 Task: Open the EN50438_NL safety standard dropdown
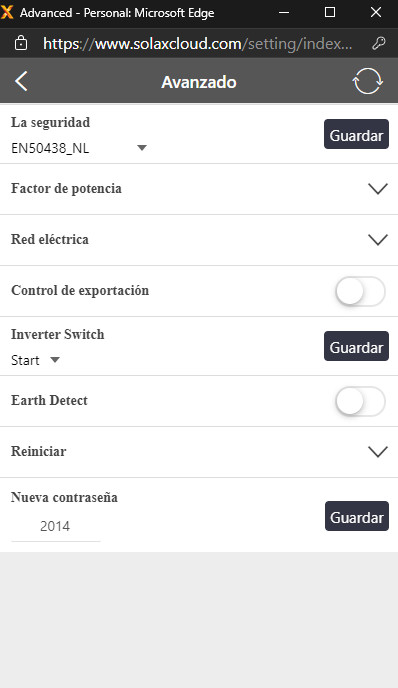(79, 148)
